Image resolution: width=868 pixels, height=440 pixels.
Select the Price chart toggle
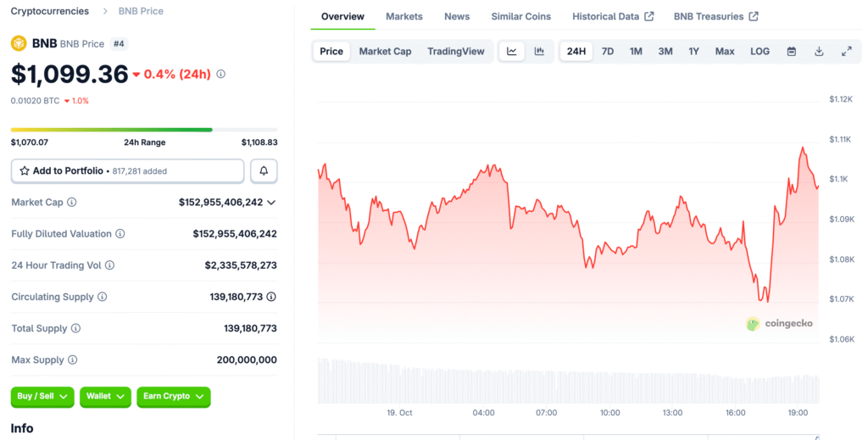[x=331, y=52]
